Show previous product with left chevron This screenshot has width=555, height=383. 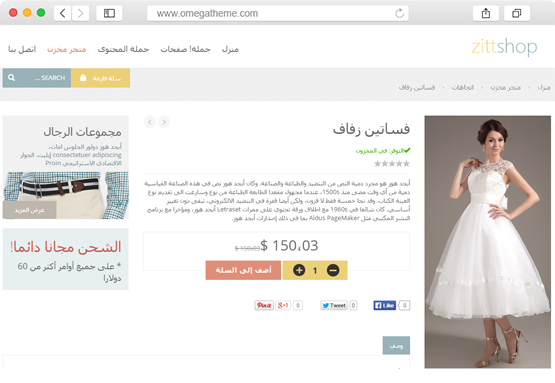pos(150,122)
